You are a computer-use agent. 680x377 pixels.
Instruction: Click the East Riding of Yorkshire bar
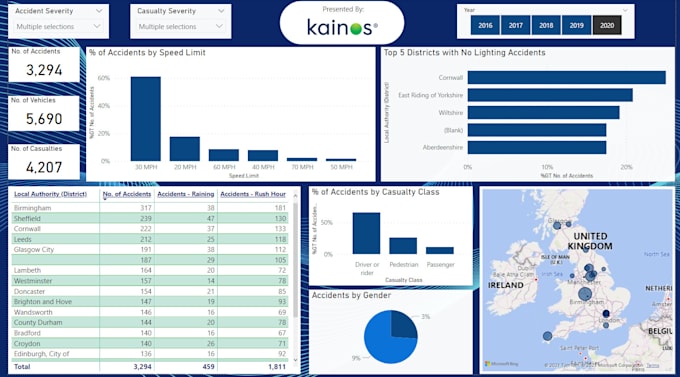[x=550, y=95]
